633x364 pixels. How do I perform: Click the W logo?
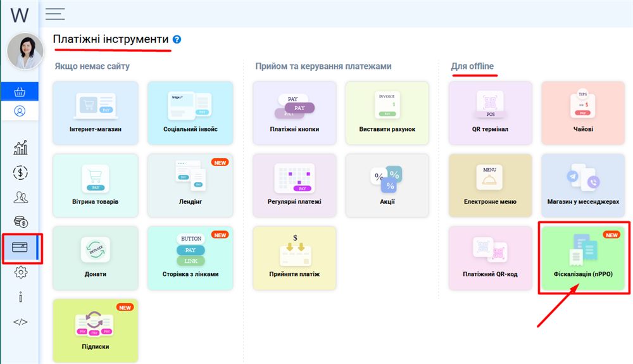click(x=20, y=15)
